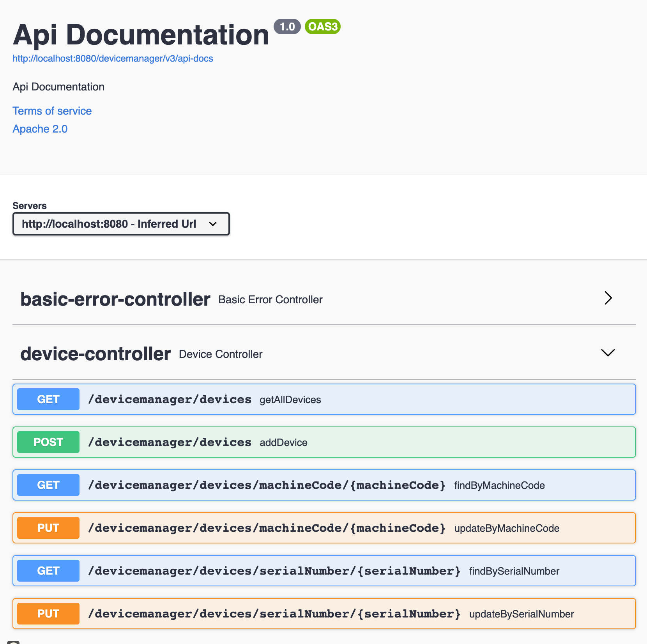The width and height of the screenshot is (647, 644).
Task: Expand the basic-error-controller chevron arrow
Action: click(608, 298)
